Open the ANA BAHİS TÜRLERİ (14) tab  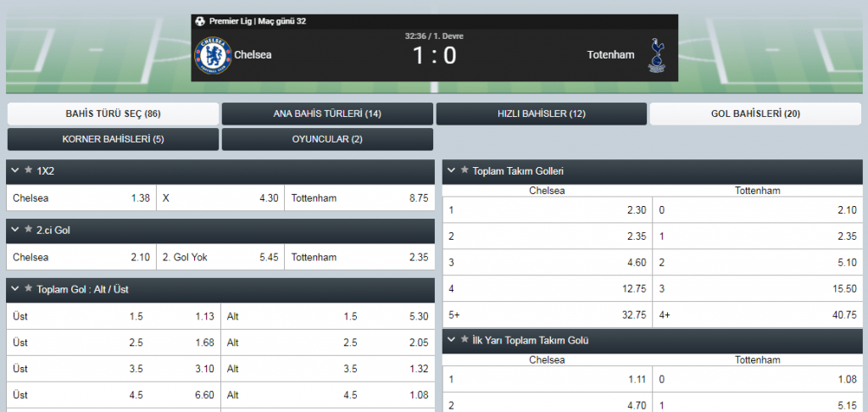[x=327, y=114]
